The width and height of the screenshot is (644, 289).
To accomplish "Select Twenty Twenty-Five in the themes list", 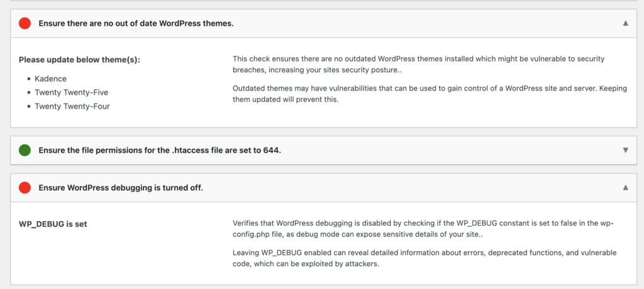I will click(71, 92).
